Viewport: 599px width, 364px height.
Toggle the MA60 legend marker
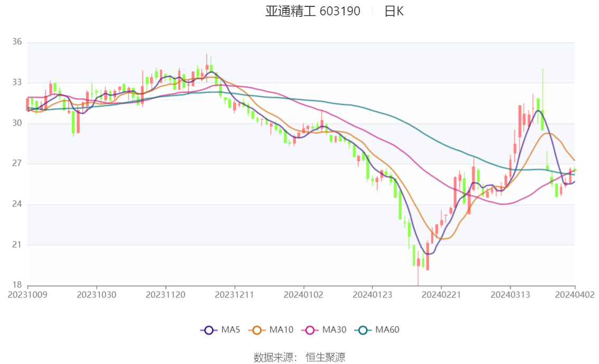[363, 330]
